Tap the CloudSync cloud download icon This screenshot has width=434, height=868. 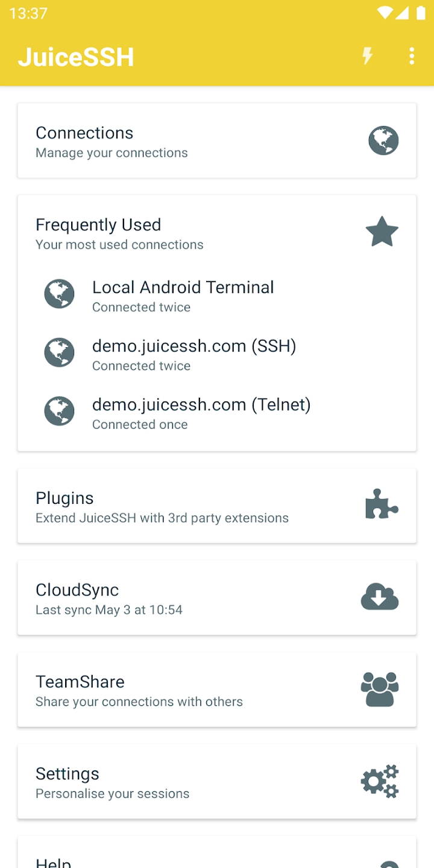(x=380, y=597)
